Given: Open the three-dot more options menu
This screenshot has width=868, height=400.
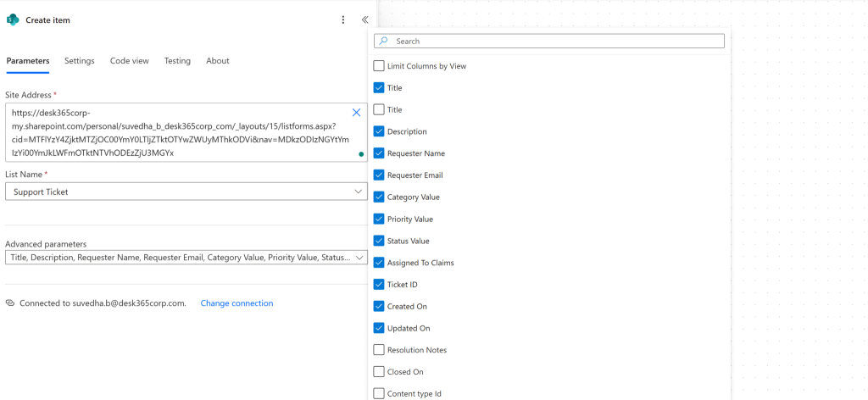Looking at the screenshot, I should [343, 20].
